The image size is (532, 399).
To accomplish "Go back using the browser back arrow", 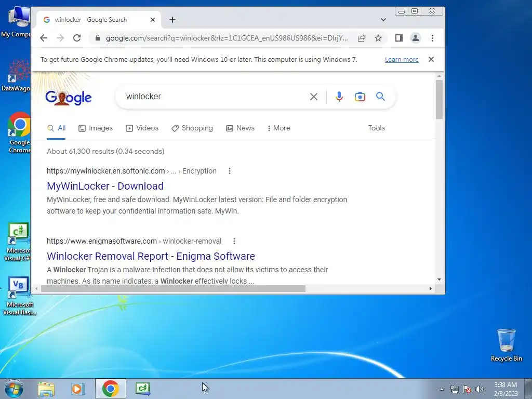I will point(44,38).
